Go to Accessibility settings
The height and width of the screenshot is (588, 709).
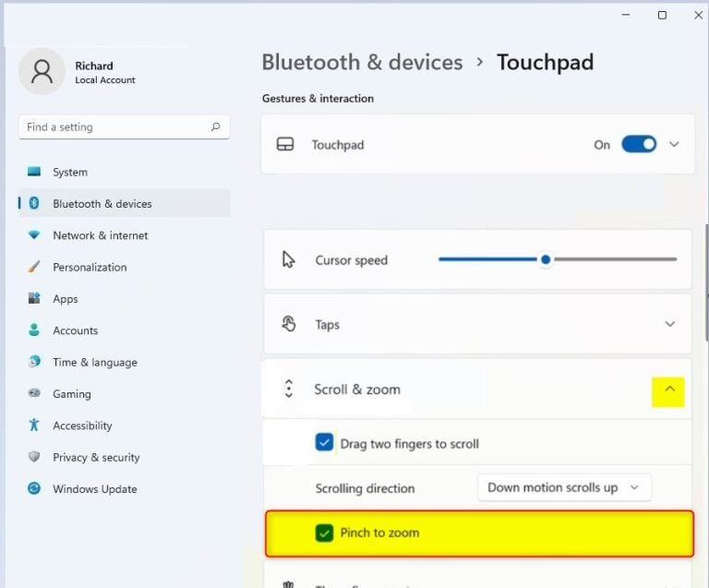[125, 425]
